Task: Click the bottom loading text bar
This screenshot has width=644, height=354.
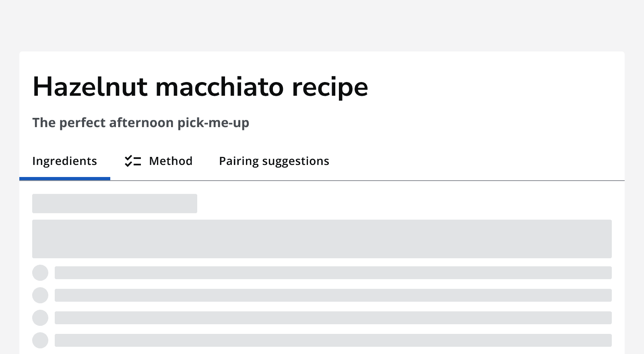Action: (334, 340)
